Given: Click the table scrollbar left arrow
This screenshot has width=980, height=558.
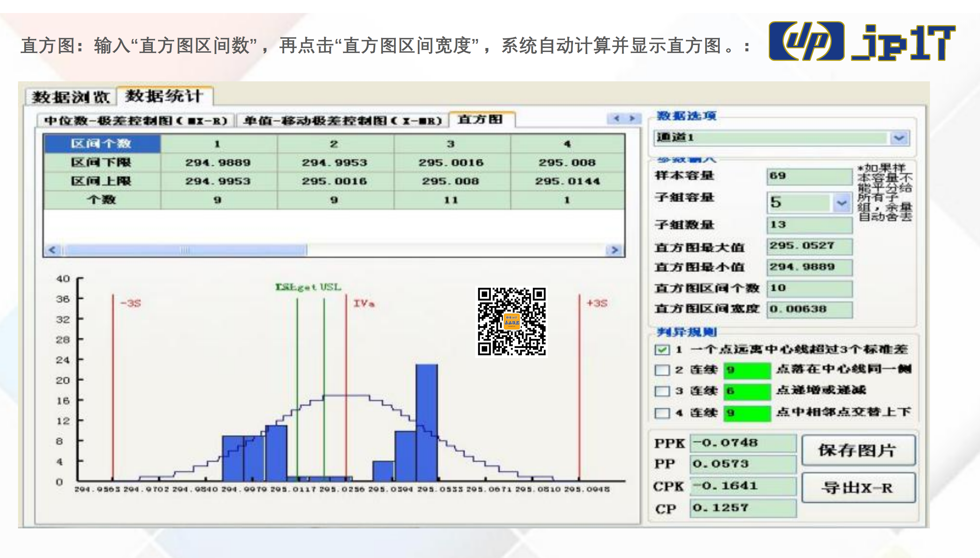Looking at the screenshot, I should [x=52, y=250].
